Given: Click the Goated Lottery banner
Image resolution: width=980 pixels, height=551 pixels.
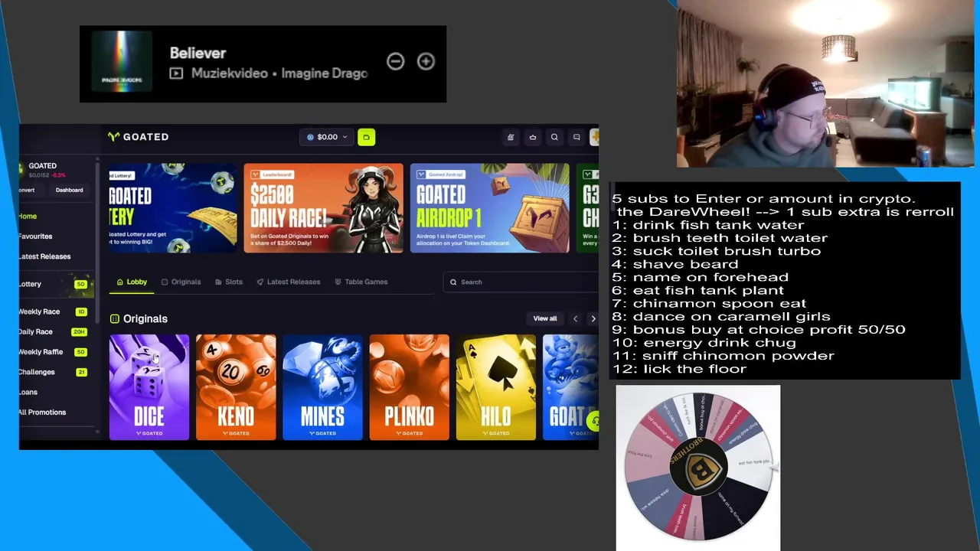Looking at the screenshot, I should [173, 208].
